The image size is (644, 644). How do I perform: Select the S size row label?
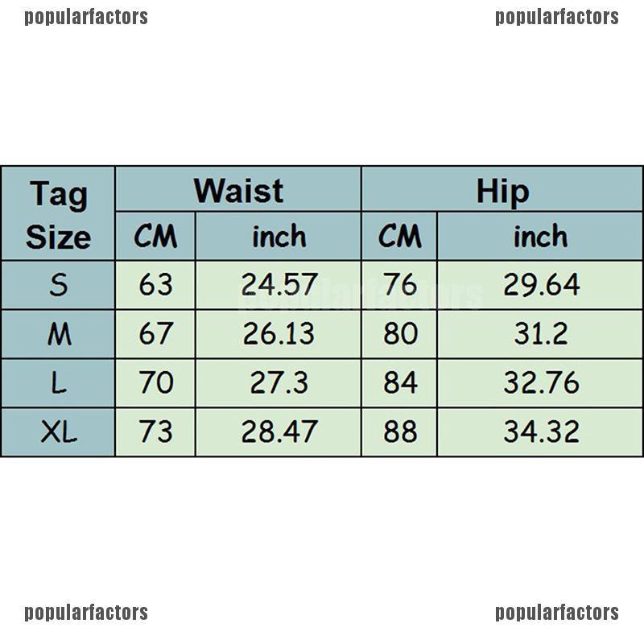pos(58,285)
